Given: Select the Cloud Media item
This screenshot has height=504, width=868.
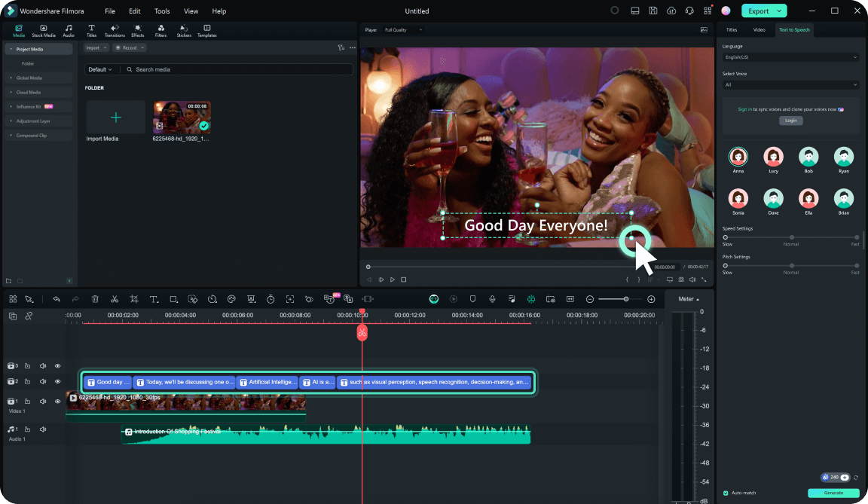Looking at the screenshot, I should point(38,93).
